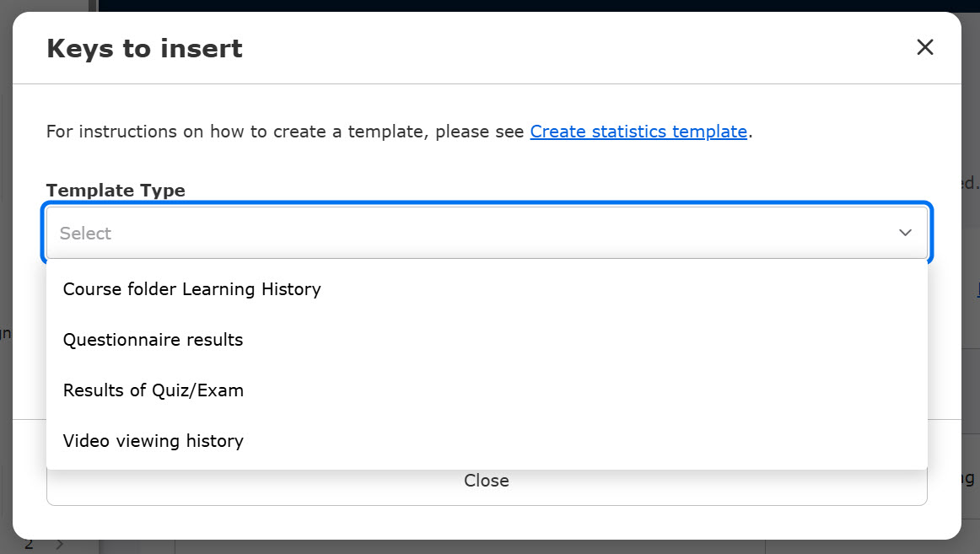
Task: Choose the video history template entry
Action: 153,441
